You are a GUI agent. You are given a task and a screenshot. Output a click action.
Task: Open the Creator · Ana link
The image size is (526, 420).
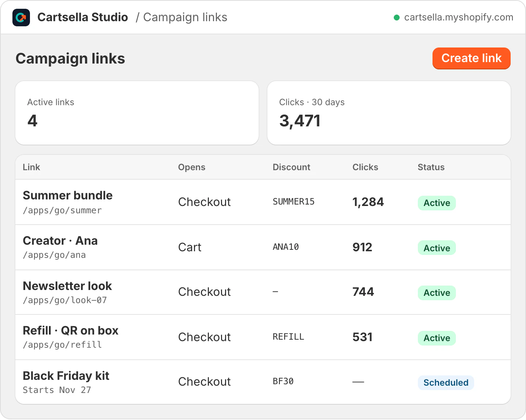60,241
